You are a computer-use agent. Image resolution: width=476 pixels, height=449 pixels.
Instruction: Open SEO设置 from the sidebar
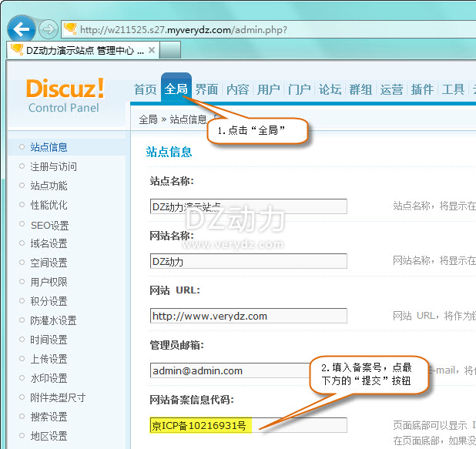click(x=49, y=224)
